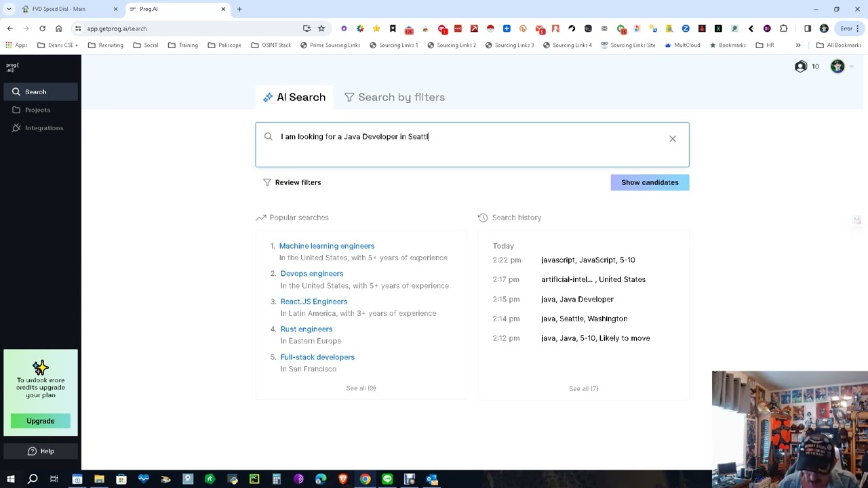Click See all (9) popular searches
The image size is (868, 488).
click(361, 388)
